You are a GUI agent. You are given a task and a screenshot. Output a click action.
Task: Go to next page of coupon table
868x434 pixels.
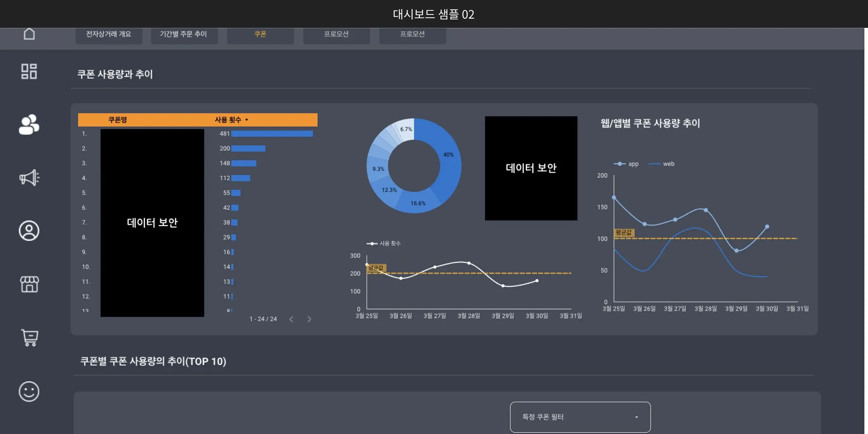[x=309, y=319]
